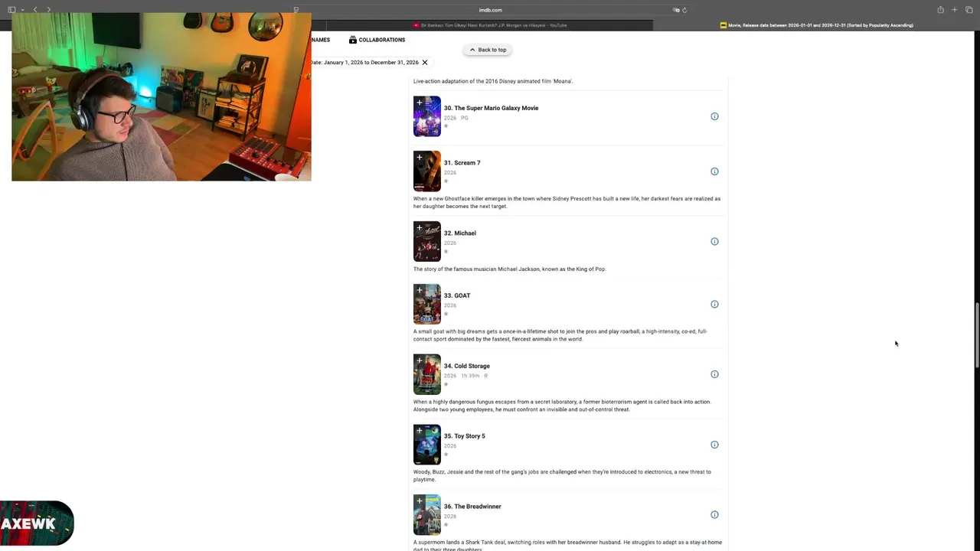Click the rating star under GOAT
The image size is (980, 551).
(x=446, y=314)
